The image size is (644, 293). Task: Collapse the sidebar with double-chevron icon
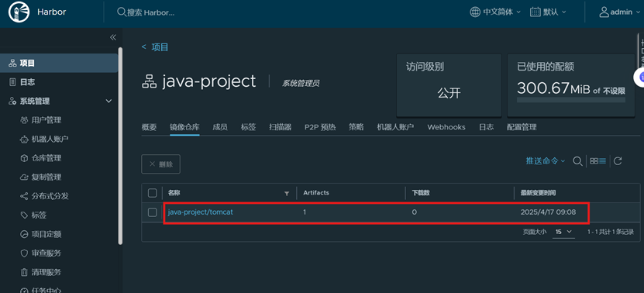pos(113,37)
